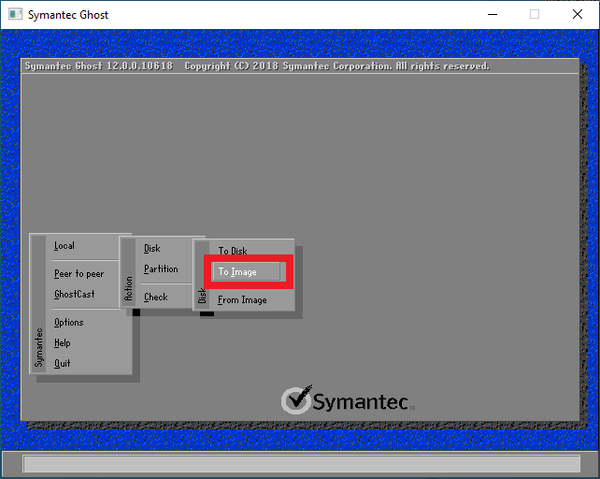The height and width of the screenshot is (479, 600).
Task: Choose Peer to peer option
Action: [x=79, y=274]
